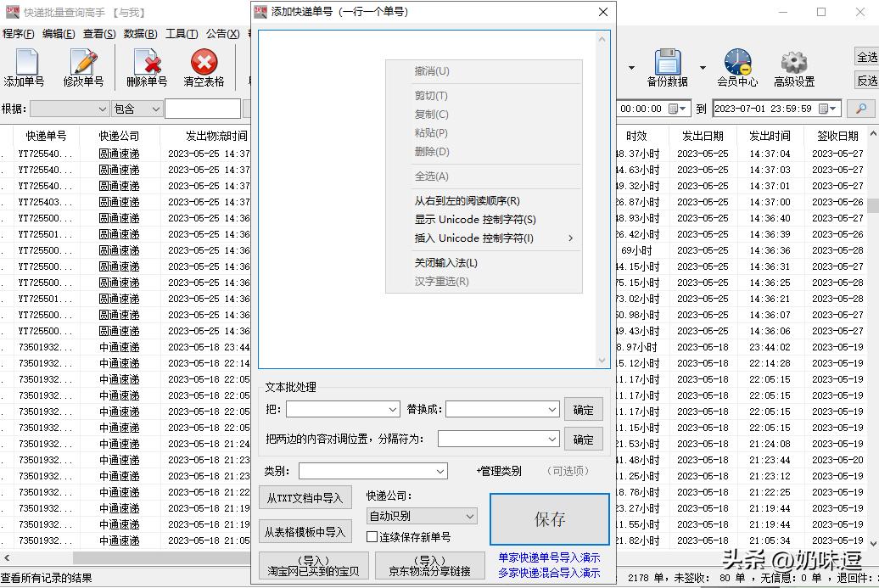
Task: Click the 快递单号 column header
Action: pyautogui.click(x=46, y=136)
